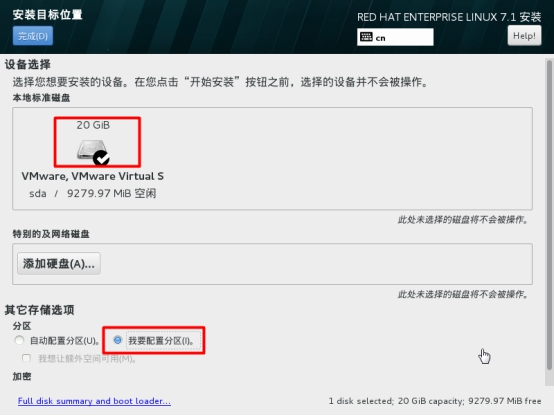Select 自动配置分区(U) radio button
The image size is (554, 416).
coord(19,340)
